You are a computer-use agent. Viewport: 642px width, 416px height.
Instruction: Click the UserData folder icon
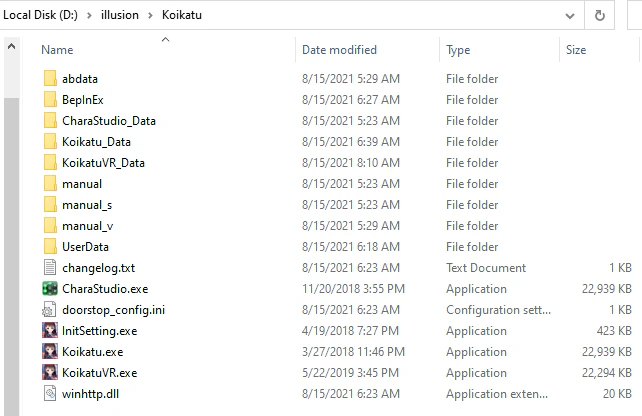(x=50, y=246)
